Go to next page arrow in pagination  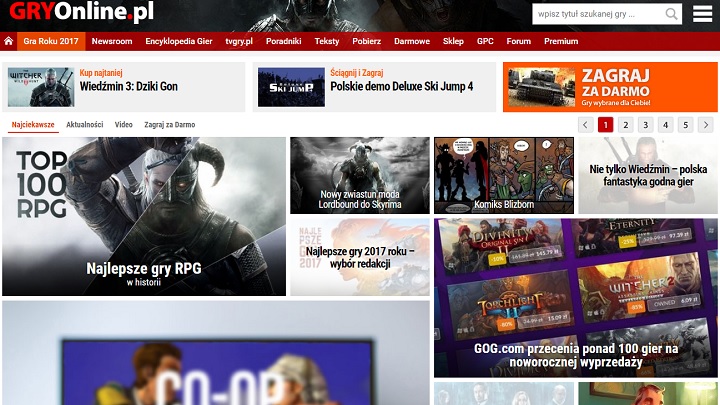(705, 125)
